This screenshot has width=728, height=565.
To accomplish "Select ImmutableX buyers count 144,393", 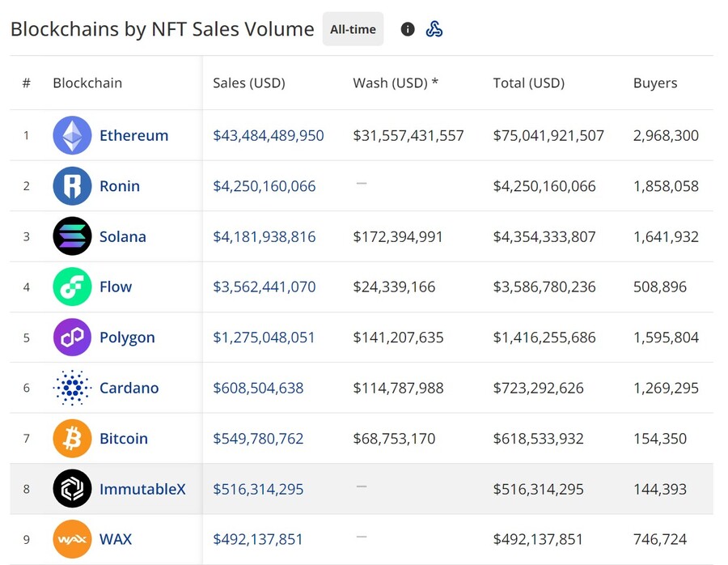I will (660, 489).
